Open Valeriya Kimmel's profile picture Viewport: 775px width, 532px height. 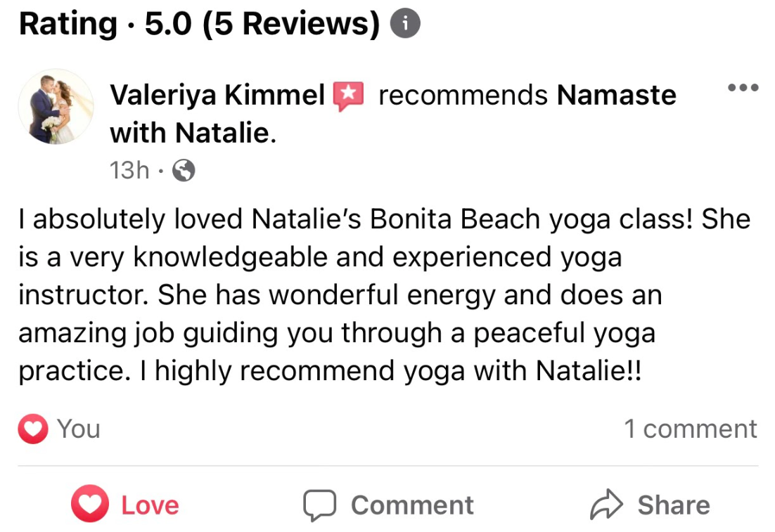[56, 108]
